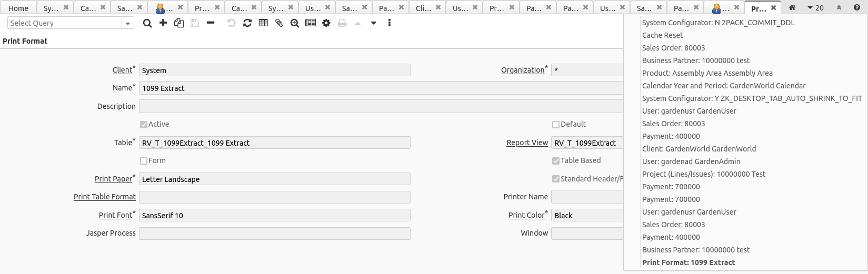Click the Copy Record toolbar icon
Screen dimensions: 868x274
[x=179, y=23]
